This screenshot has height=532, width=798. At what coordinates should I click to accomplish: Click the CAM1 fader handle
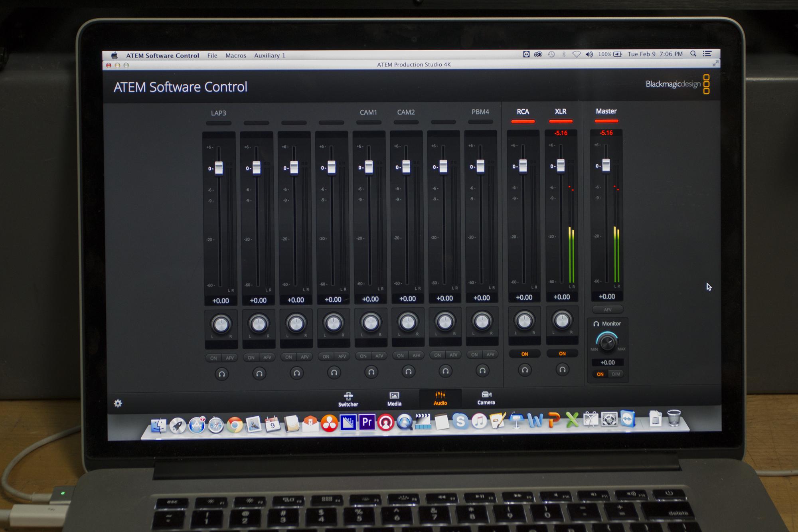369,167
